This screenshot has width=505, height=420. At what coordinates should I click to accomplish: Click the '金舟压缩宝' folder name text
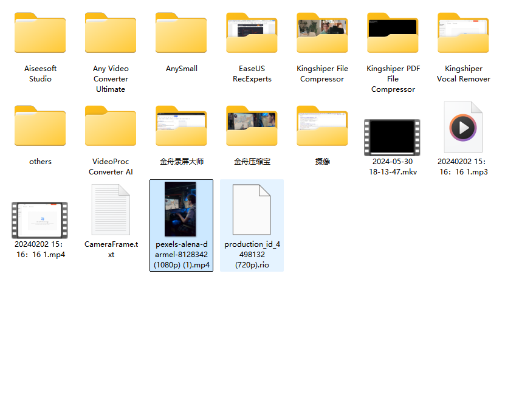pyautogui.click(x=252, y=161)
